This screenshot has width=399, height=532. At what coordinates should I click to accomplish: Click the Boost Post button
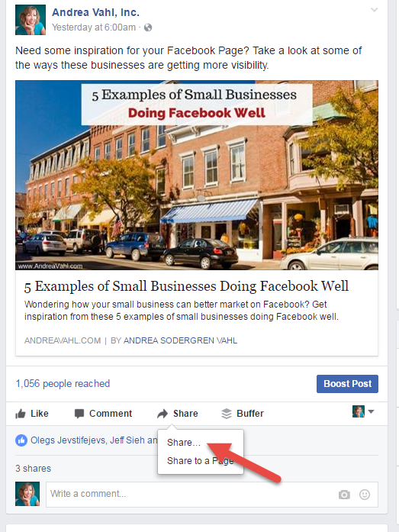(x=347, y=384)
